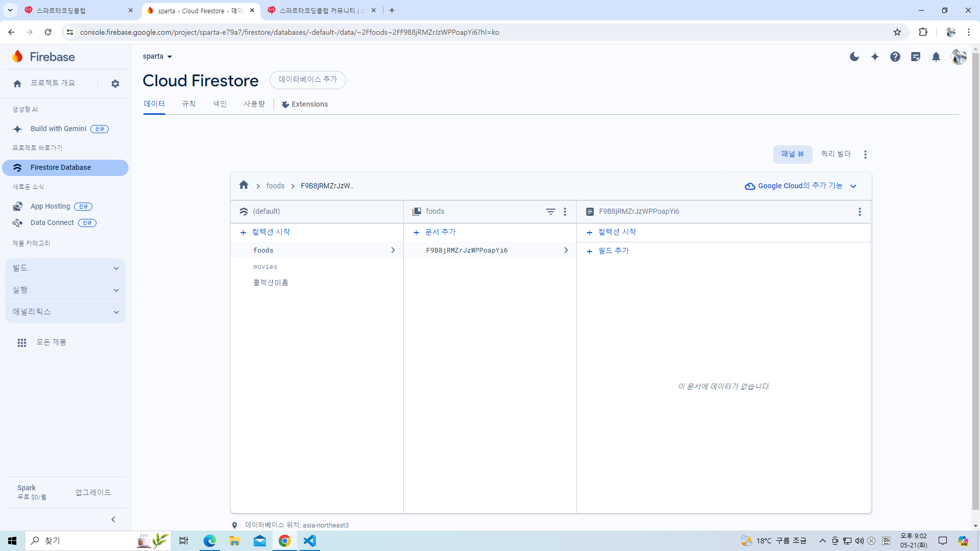Click 컬렉션 시작 in the document column
The image size is (980, 551).
point(611,232)
